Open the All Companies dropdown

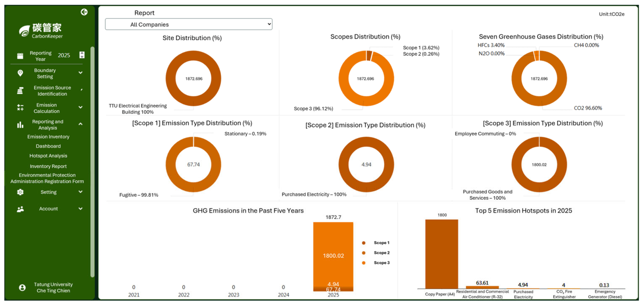click(188, 24)
